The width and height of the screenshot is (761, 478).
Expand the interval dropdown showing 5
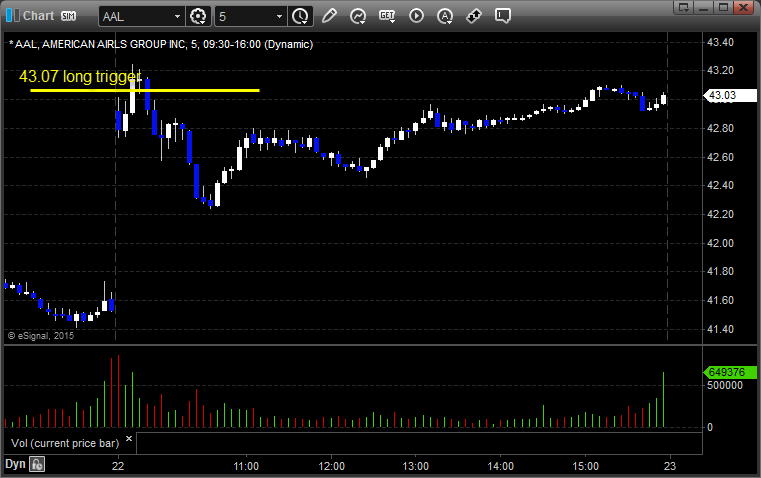click(x=279, y=16)
